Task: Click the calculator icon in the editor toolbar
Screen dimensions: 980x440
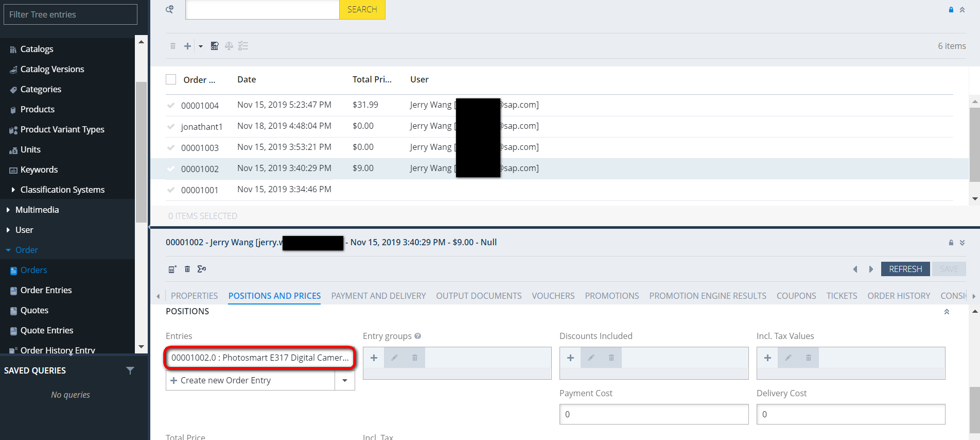Action: tap(172, 269)
